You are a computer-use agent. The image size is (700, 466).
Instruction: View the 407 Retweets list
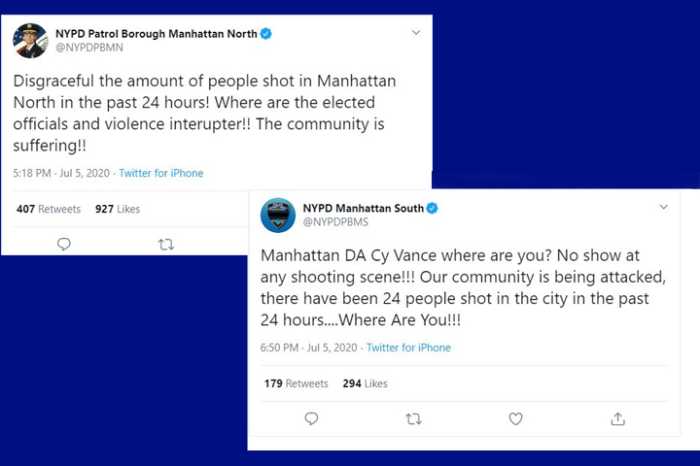click(x=48, y=209)
